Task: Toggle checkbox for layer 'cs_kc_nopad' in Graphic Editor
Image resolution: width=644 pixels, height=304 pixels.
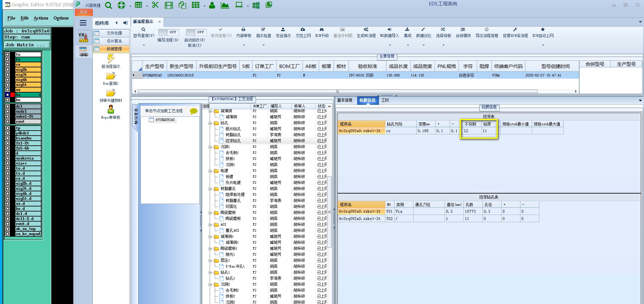Action: pos(8,234)
